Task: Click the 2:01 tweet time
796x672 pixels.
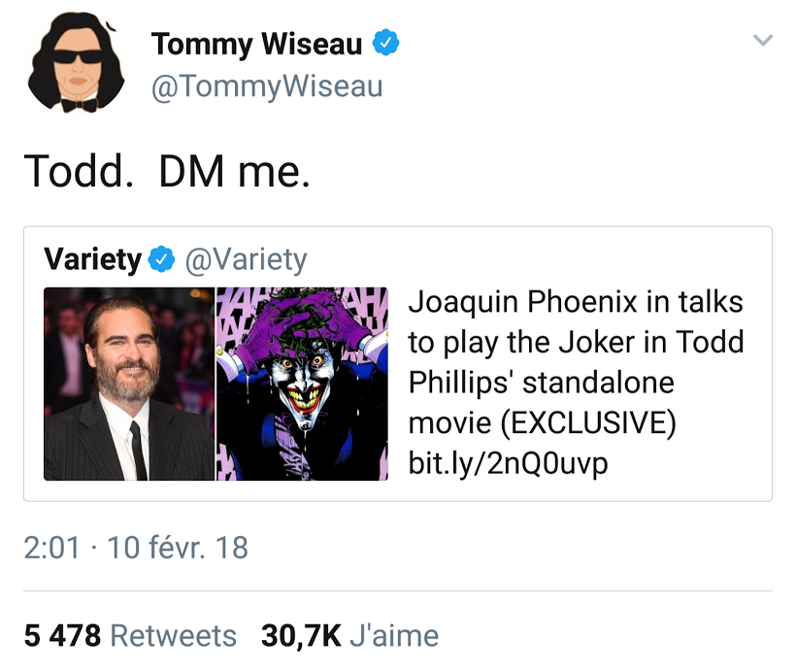Action: 50,548
